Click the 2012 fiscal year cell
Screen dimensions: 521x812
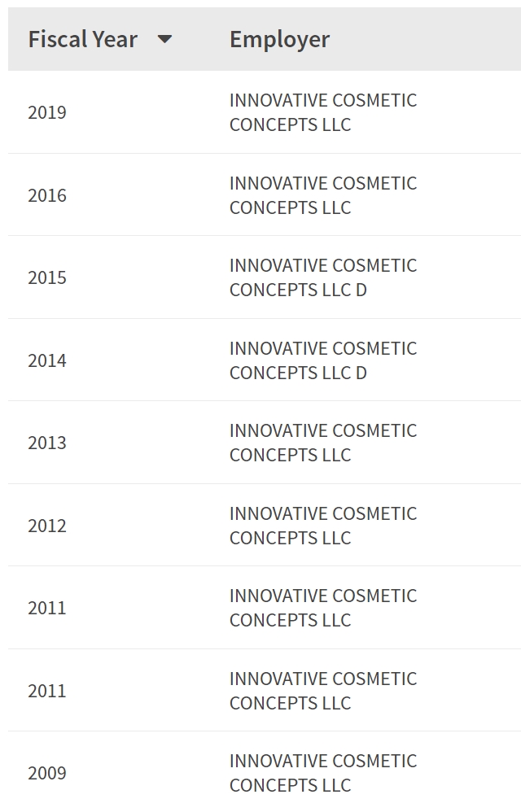47,526
